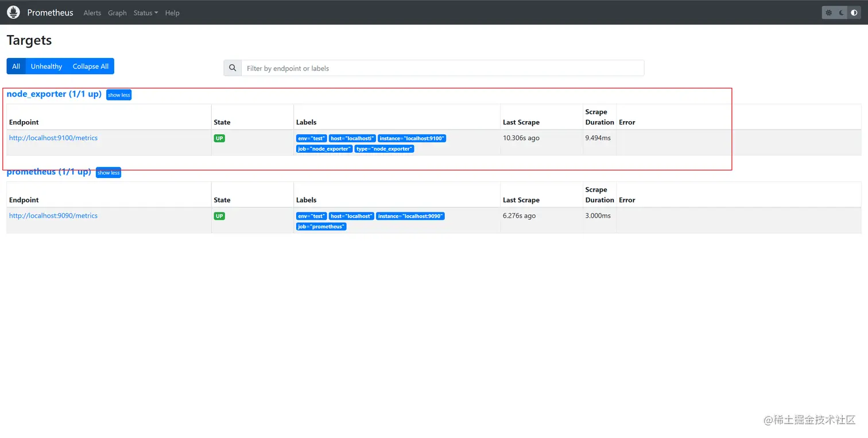Switch to the light theme (sun icon)
The width and height of the screenshot is (868, 438).
828,12
